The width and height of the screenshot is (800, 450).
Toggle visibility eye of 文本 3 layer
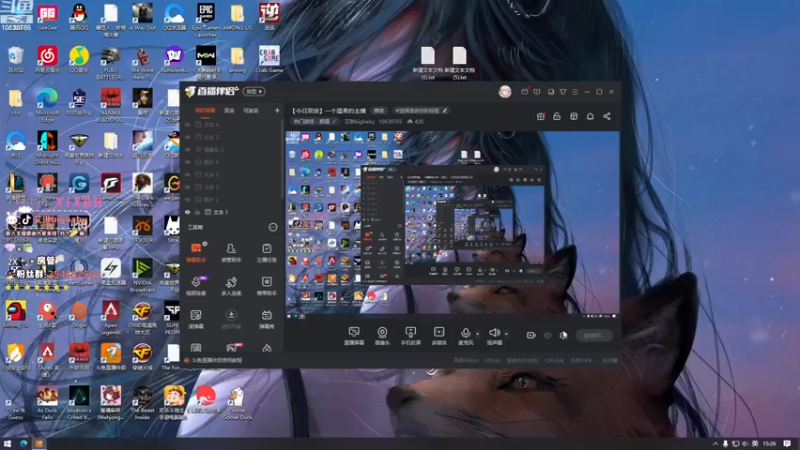[187, 187]
